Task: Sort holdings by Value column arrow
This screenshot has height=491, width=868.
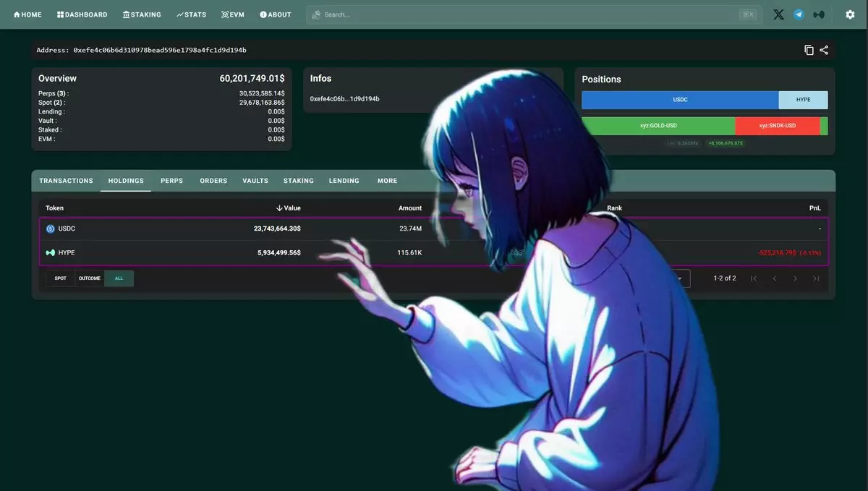Action: 279,208
